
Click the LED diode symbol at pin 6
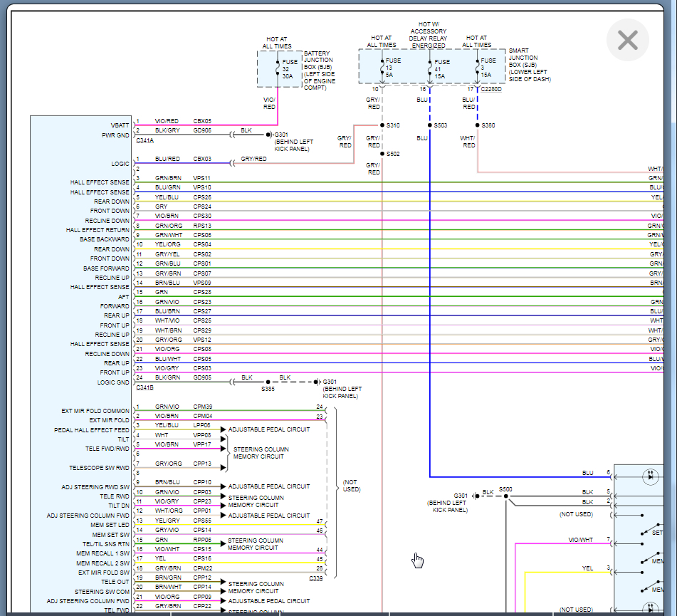click(x=651, y=477)
